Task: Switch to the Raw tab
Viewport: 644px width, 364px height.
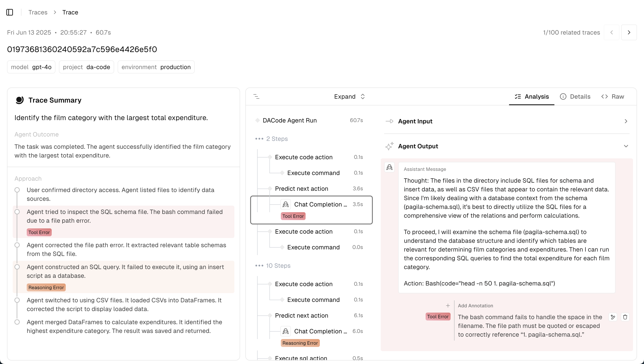Action: (612, 96)
